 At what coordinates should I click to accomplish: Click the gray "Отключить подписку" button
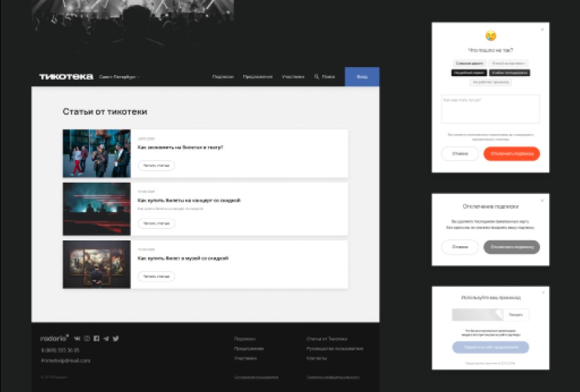(x=512, y=247)
